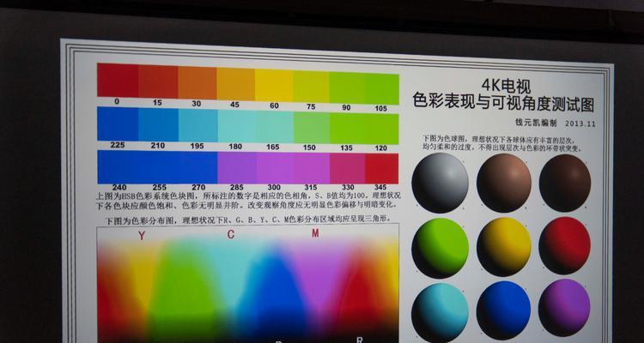Select the heading "色彩表现与可视角度测试图"
The image size is (644, 343).
(503, 103)
